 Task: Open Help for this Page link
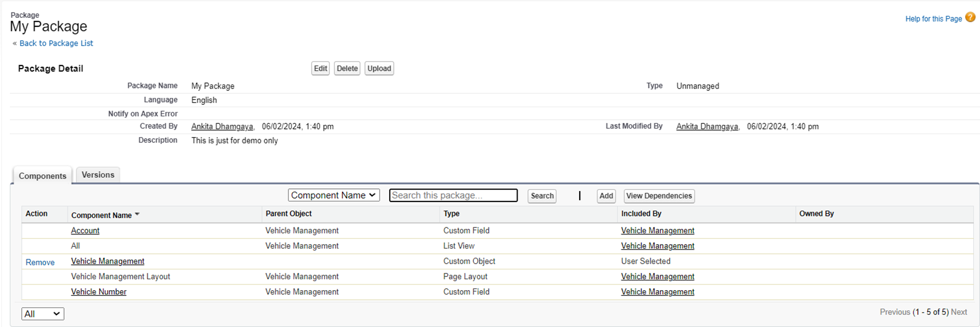tap(933, 19)
